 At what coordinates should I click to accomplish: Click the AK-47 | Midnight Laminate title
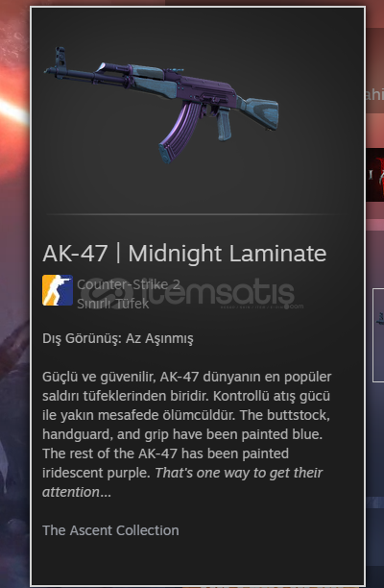[184, 254]
